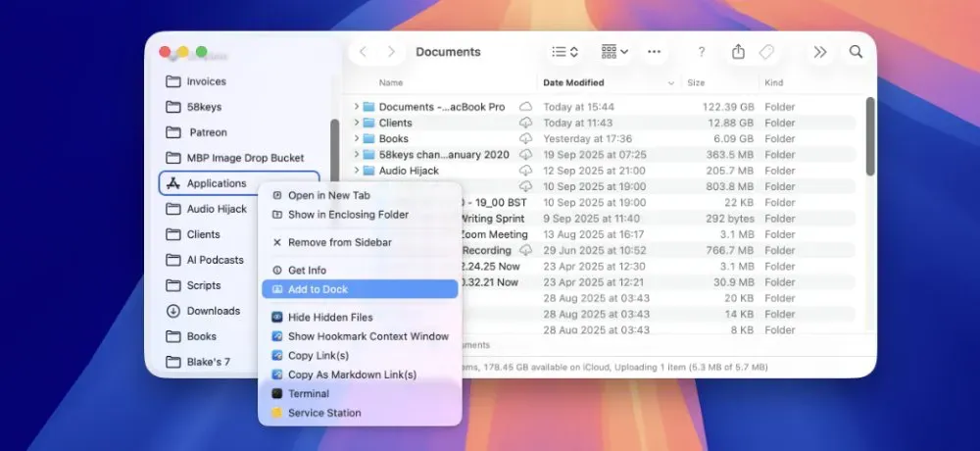980x451 pixels.
Task: Click cloud download icon beside Clients folder
Action: (x=526, y=123)
